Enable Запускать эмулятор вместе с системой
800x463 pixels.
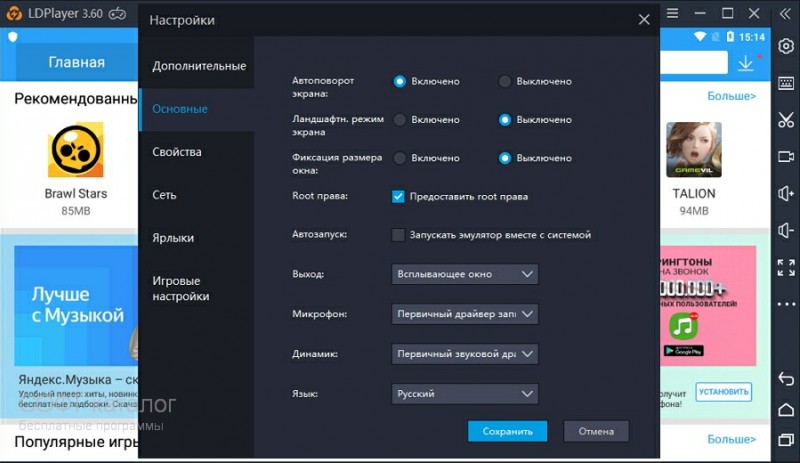pos(398,235)
